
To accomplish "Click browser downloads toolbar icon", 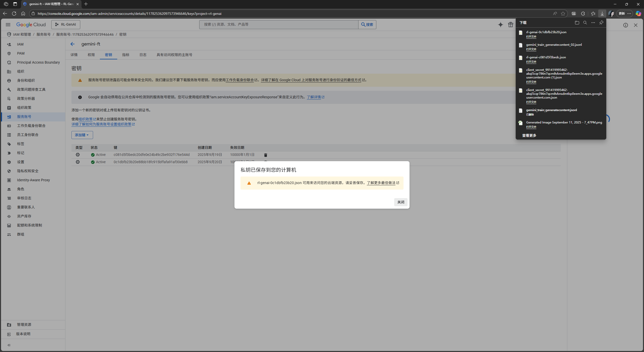I will tap(602, 14).
